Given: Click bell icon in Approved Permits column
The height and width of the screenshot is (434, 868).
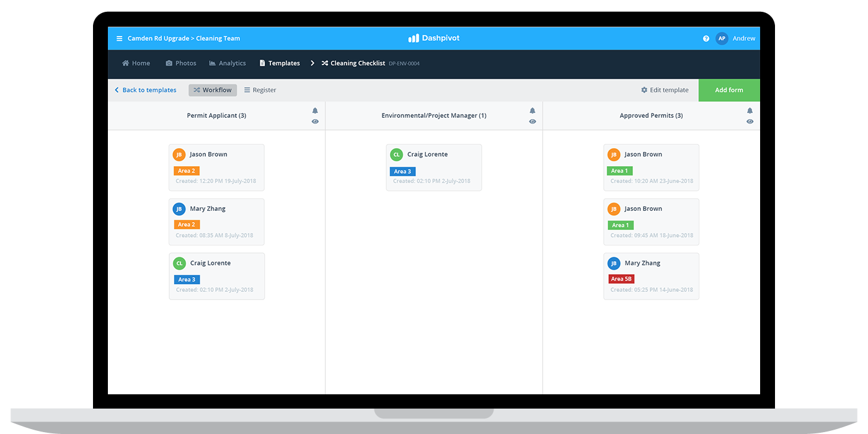Looking at the screenshot, I should coord(750,111).
